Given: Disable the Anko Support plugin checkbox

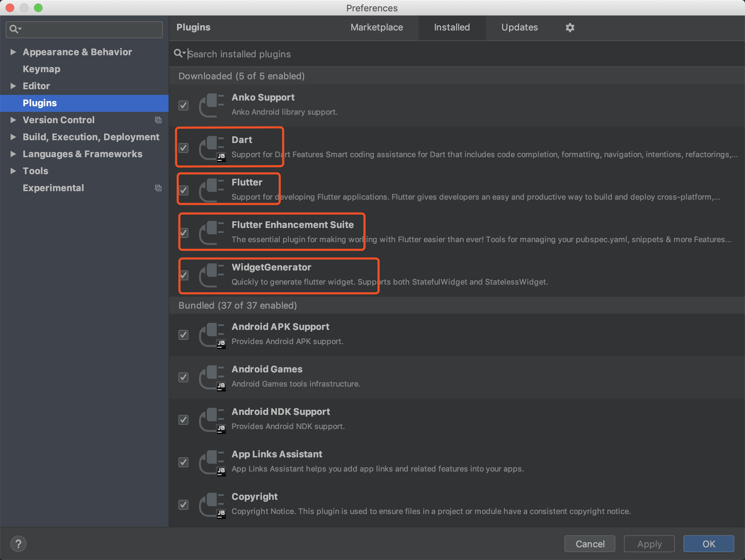Looking at the screenshot, I should point(183,105).
